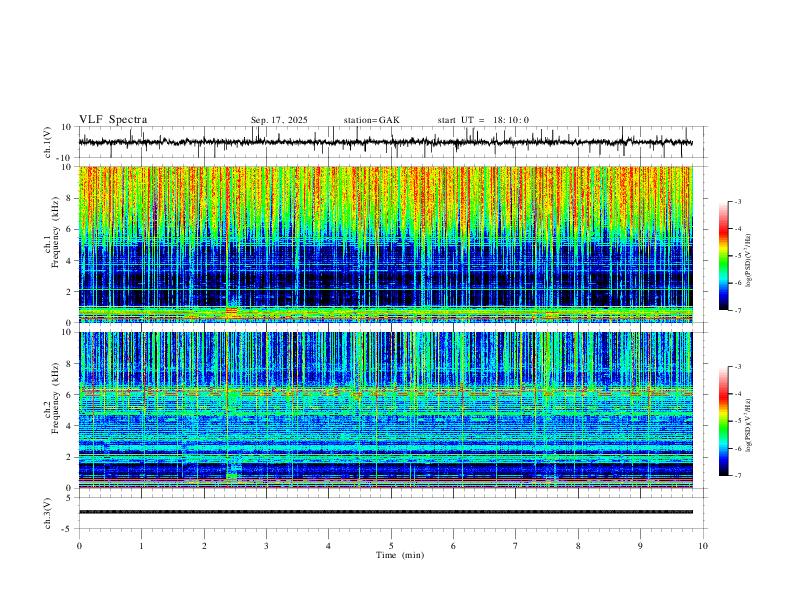
Task: Click time axis tick label "8"
Action: (578, 546)
